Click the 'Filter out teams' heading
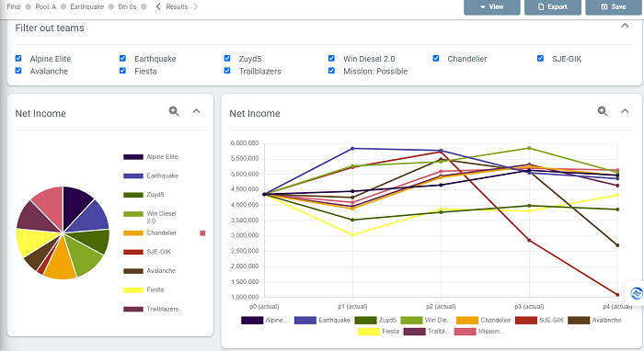Image resolution: width=644 pixels, height=351 pixels. (50, 28)
